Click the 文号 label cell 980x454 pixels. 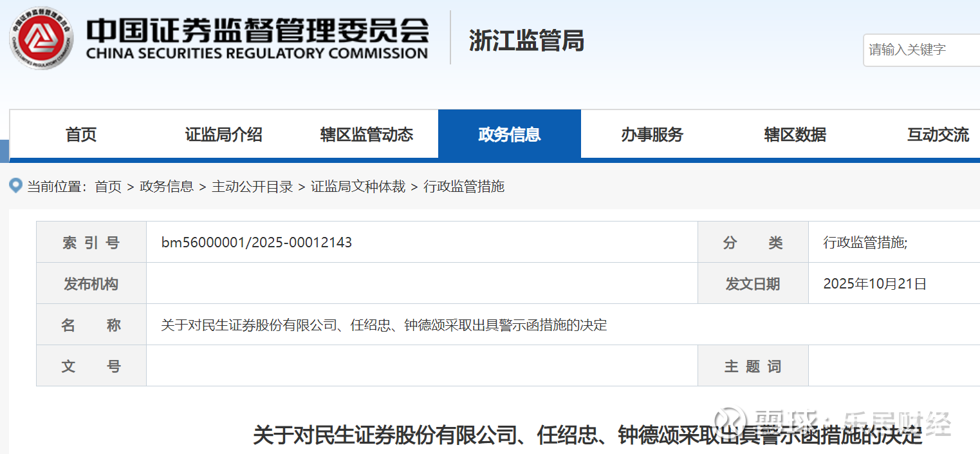coord(91,366)
